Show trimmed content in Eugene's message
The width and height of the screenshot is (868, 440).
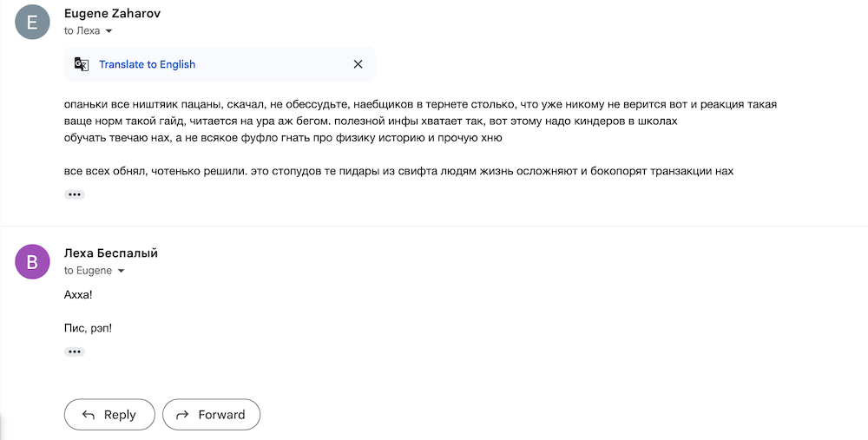75,194
